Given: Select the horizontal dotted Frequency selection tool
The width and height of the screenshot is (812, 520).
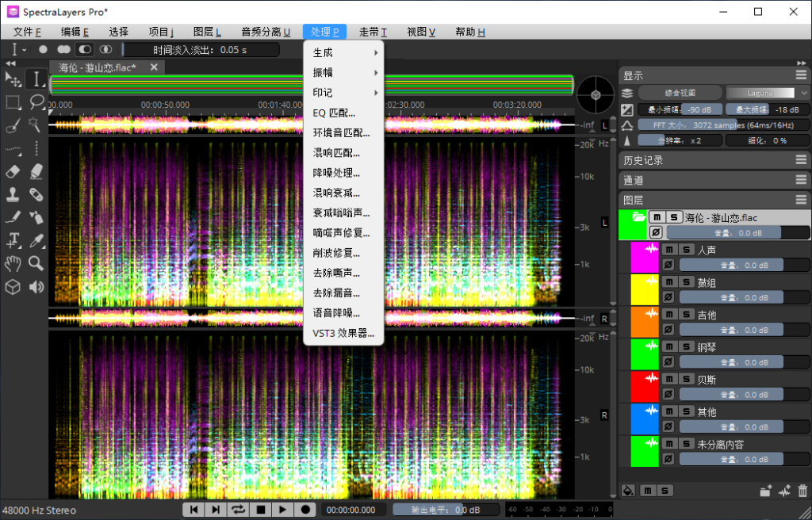Looking at the screenshot, I should click(13, 148).
